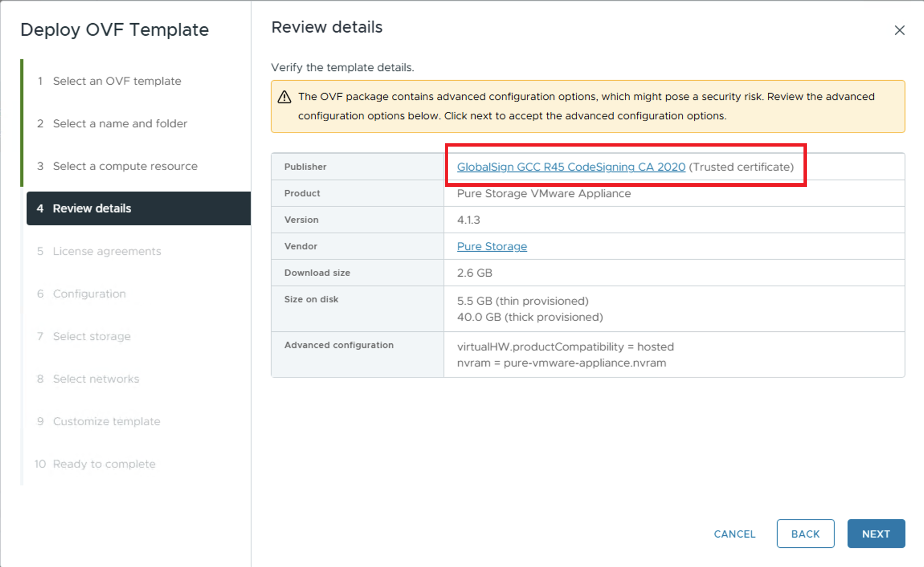Click the warning triangle icon
Viewport: 924px width, 567px height.
(x=284, y=97)
